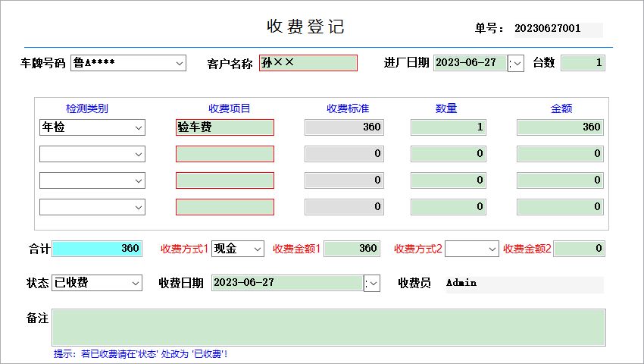
Task: Click the 收费金额1 amount field
Action: [x=352, y=249]
